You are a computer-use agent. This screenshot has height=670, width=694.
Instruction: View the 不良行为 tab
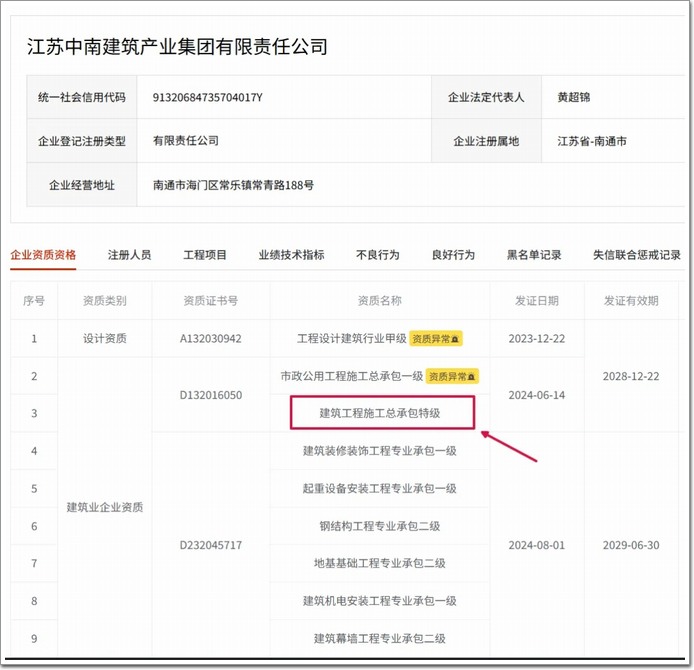click(x=377, y=255)
